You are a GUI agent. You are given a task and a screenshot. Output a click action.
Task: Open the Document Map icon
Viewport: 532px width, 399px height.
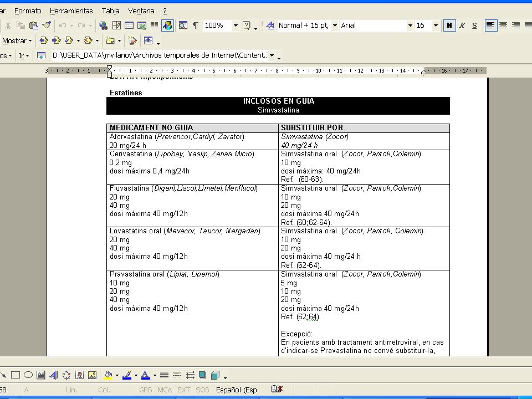[183, 25]
